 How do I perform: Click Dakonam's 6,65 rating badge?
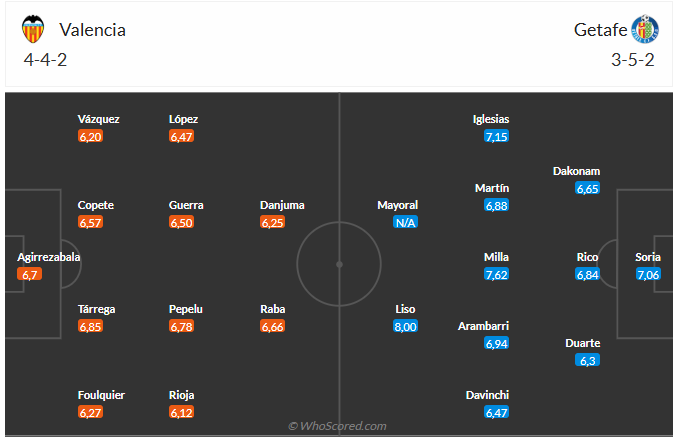(x=588, y=188)
